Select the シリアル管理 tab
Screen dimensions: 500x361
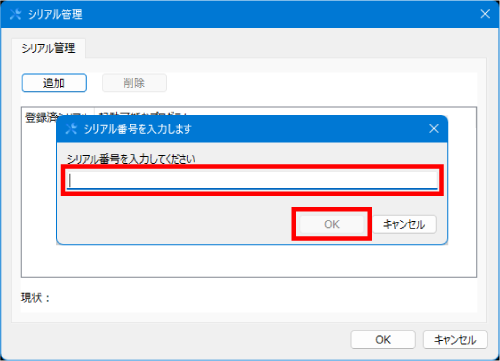click(49, 48)
